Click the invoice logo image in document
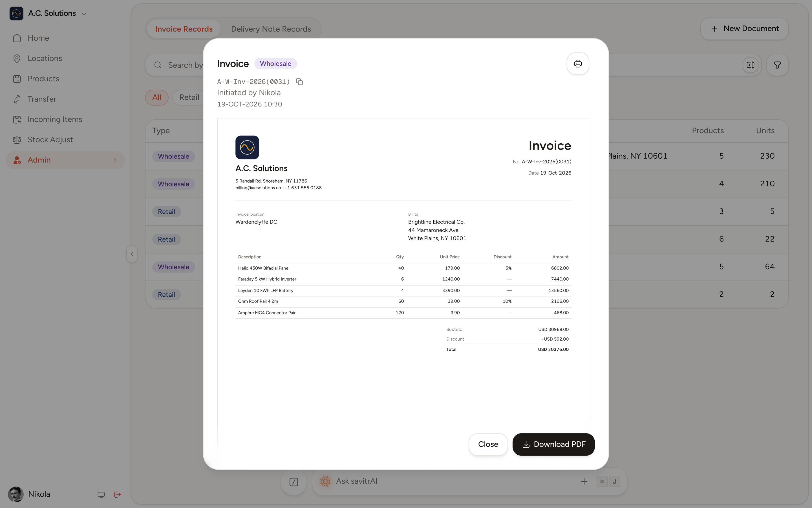812x508 pixels. (247, 147)
